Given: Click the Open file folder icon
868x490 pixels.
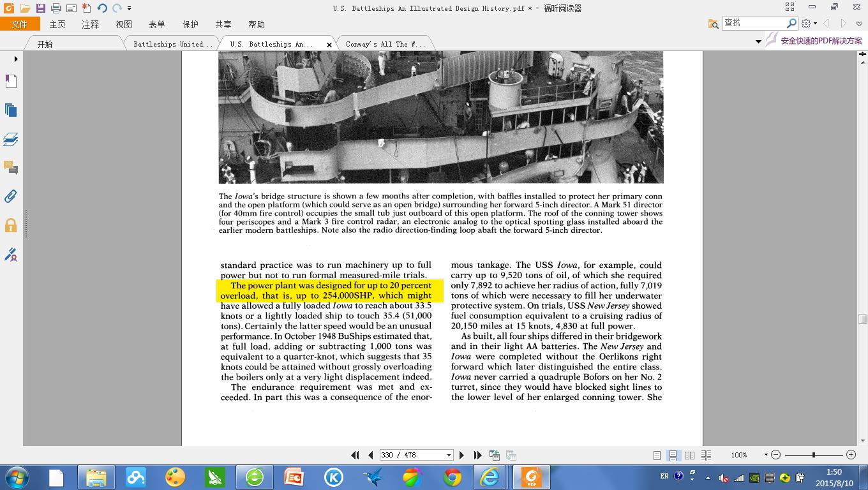Looking at the screenshot, I should pyautogui.click(x=25, y=8).
